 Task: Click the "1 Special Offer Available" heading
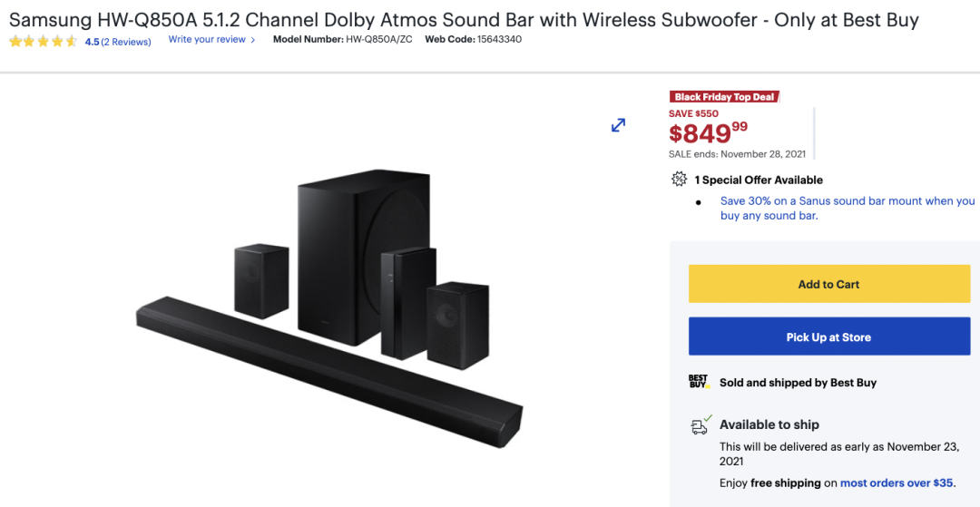759,180
